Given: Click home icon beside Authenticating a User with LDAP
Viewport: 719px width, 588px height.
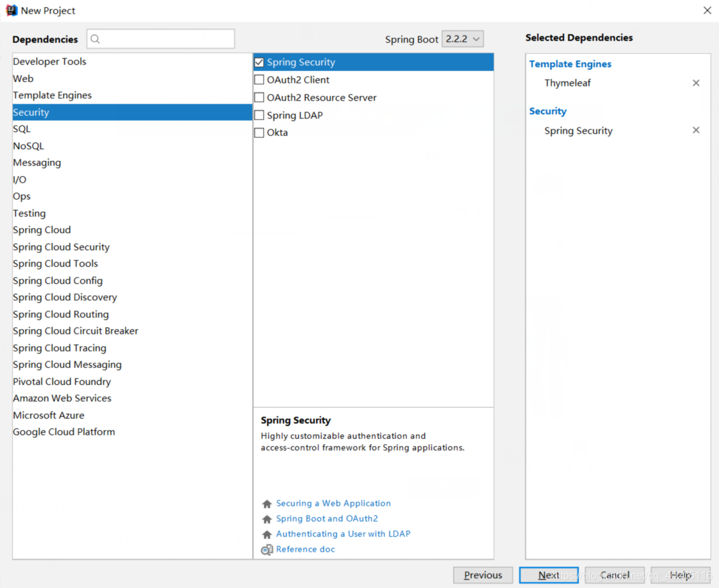Looking at the screenshot, I should [267, 534].
